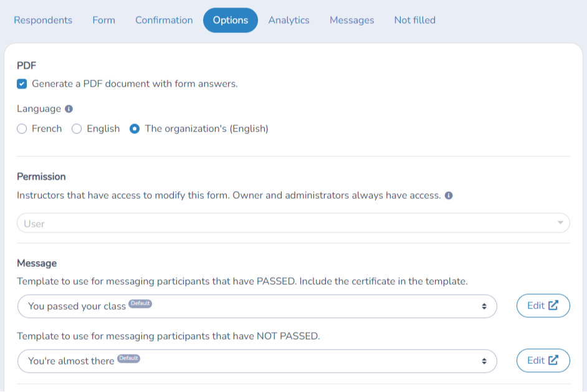Screen dimensions: 587x392
Task: Click the NOT PASSED template description text
Action: point(168,336)
